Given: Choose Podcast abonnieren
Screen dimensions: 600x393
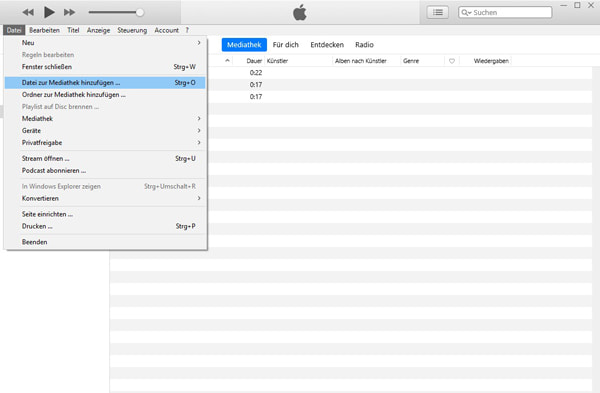Looking at the screenshot, I should click(105, 171).
